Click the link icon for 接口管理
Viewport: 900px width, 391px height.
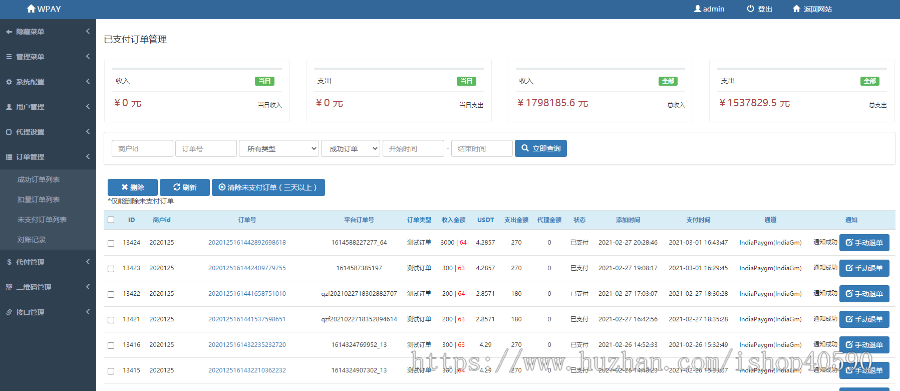click(9, 312)
